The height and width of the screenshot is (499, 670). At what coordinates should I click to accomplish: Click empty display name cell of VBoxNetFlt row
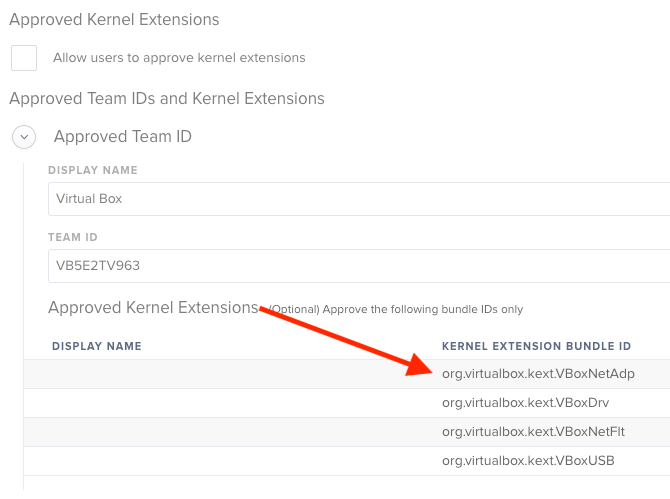click(231, 432)
